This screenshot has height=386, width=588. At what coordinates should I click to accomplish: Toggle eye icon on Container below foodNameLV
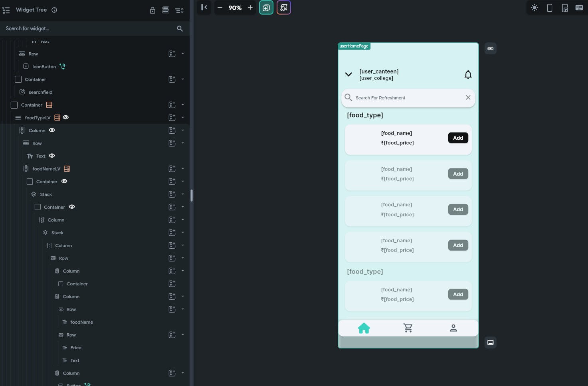[x=64, y=181]
